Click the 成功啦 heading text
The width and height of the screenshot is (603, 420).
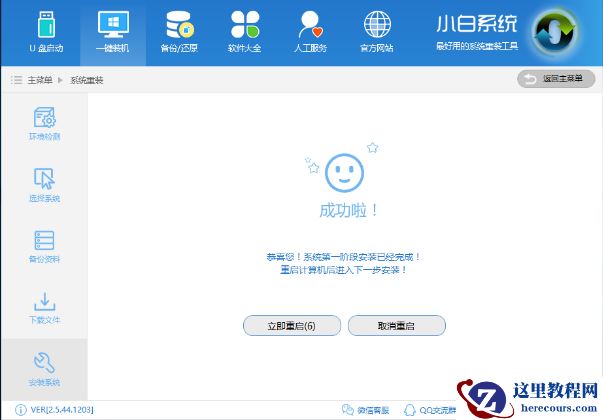(x=349, y=210)
